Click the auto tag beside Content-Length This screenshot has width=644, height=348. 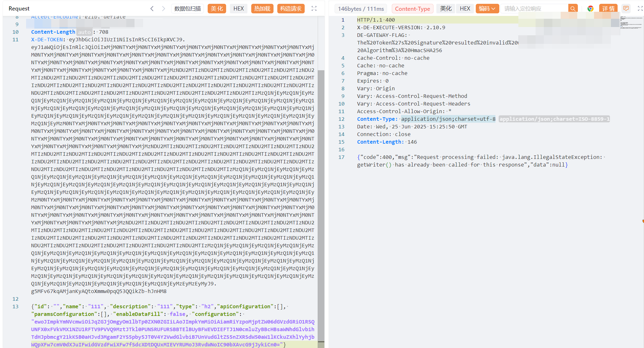pyautogui.click(x=84, y=32)
